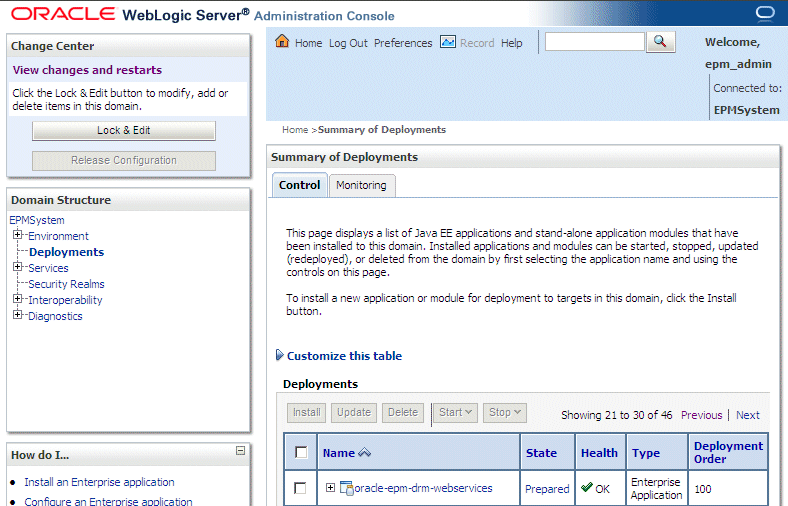Screen dimensions: 788x506
Task: Click the oracle-epm-drm-webservices application icon
Action: [346, 487]
